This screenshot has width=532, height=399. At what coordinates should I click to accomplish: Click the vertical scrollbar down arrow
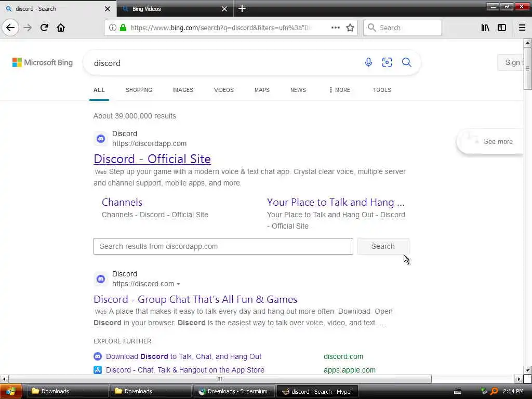[527, 370]
